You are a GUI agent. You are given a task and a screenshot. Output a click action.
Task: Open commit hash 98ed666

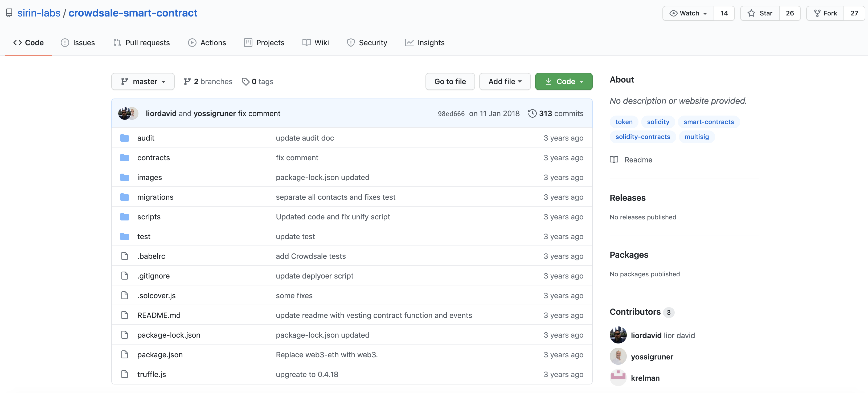(x=451, y=114)
